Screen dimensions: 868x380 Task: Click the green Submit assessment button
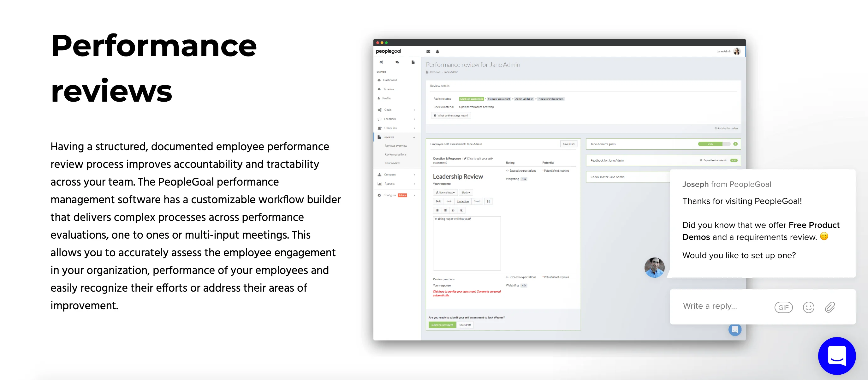(x=442, y=325)
